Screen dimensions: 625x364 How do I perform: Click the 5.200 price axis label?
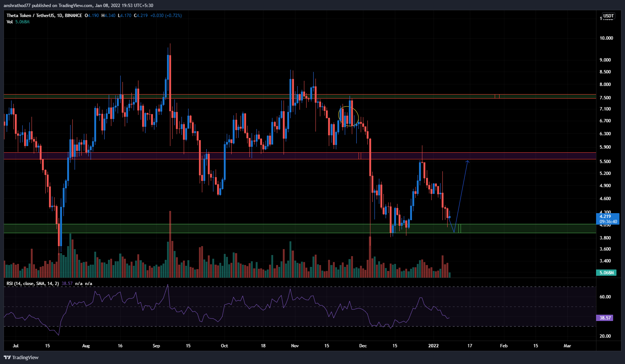pyautogui.click(x=605, y=173)
